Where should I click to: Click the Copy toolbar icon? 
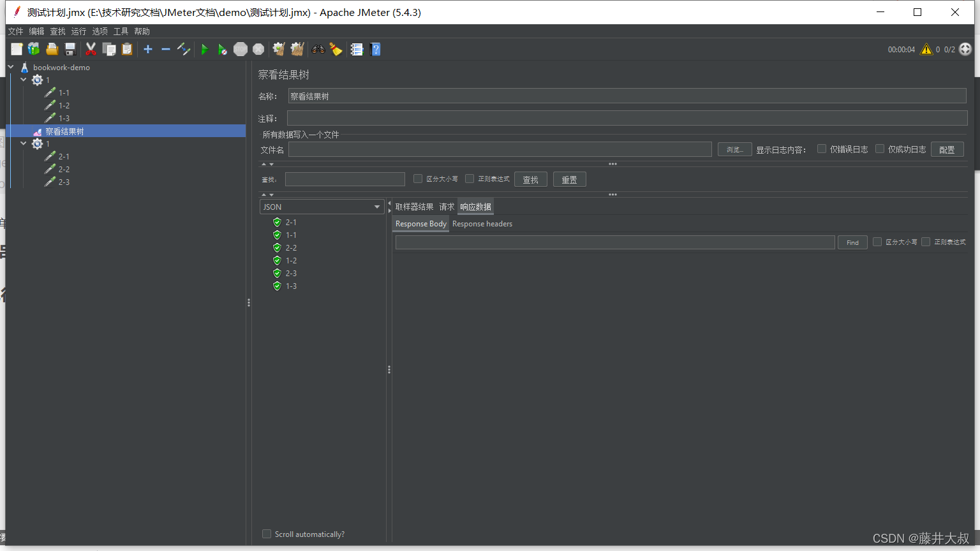(109, 49)
